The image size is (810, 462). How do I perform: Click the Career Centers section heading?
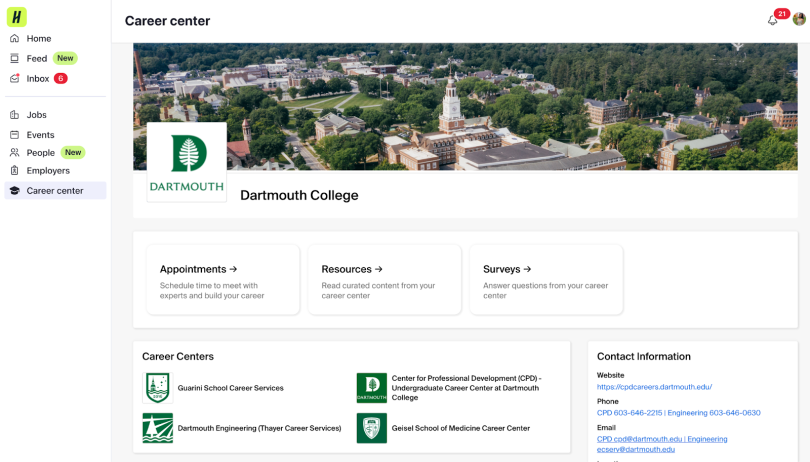coord(178,357)
